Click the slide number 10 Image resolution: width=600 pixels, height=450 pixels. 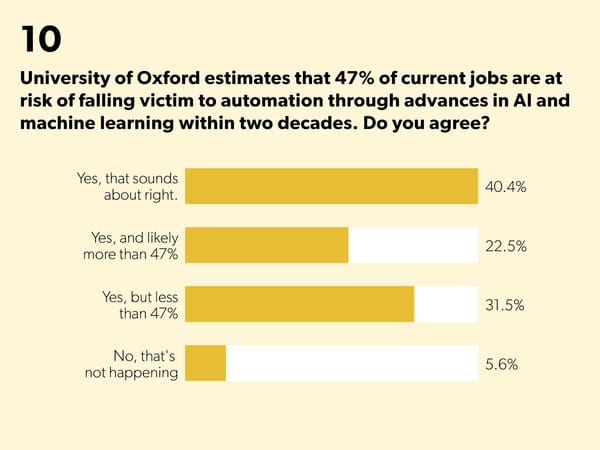(x=40, y=39)
